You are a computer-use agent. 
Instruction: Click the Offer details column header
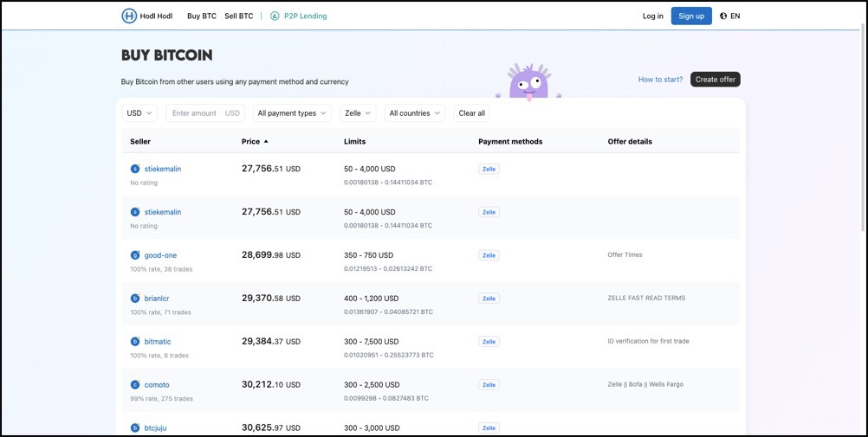coord(630,142)
